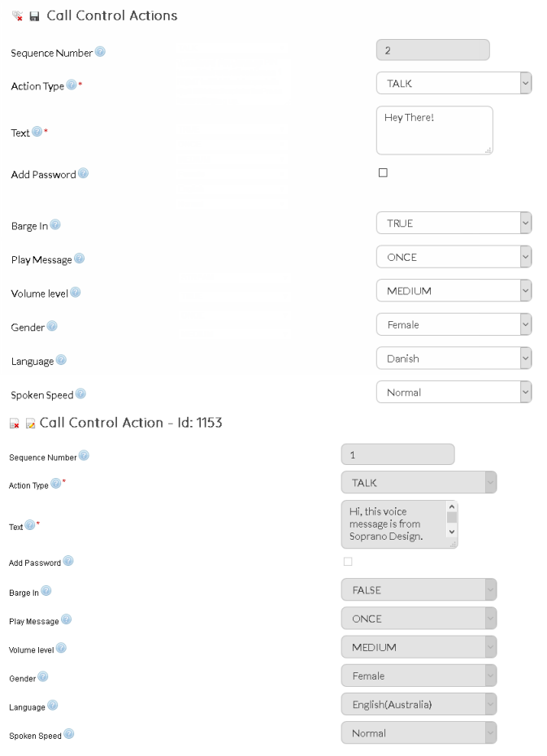Click help icon next to top Sequence Number

(x=100, y=52)
